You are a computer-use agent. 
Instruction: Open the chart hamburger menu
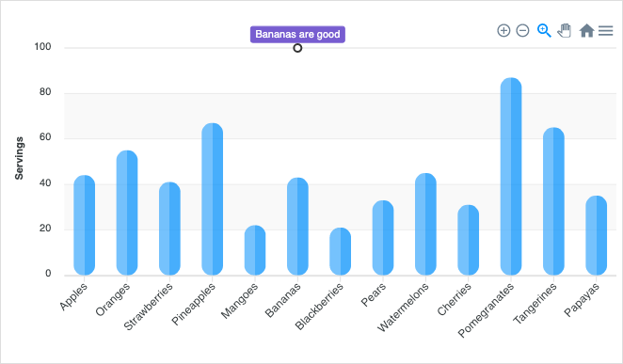pos(605,30)
